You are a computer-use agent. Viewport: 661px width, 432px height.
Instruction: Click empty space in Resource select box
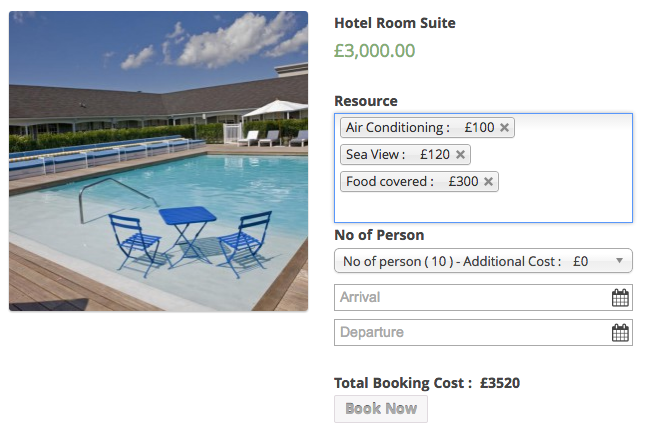(560, 205)
